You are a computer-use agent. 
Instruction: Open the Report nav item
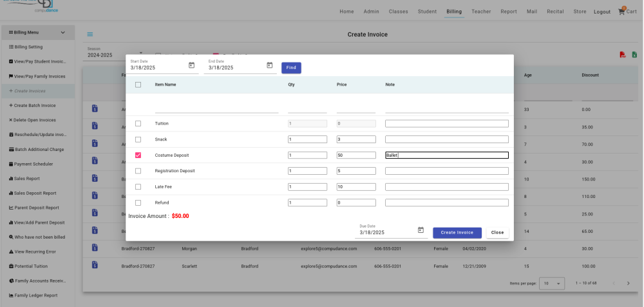pyautogui.click(x=509, y=12)
